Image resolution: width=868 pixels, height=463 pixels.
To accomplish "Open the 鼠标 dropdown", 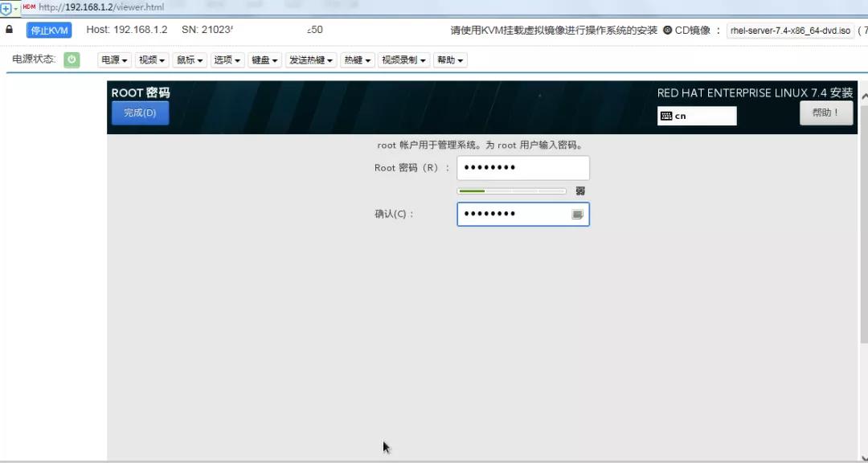I will point(188,59).
